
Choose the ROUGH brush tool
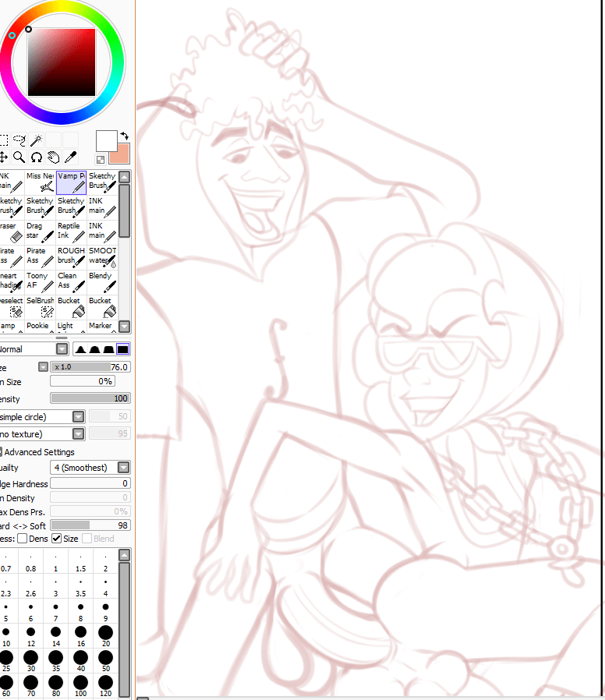click(72, 257)
